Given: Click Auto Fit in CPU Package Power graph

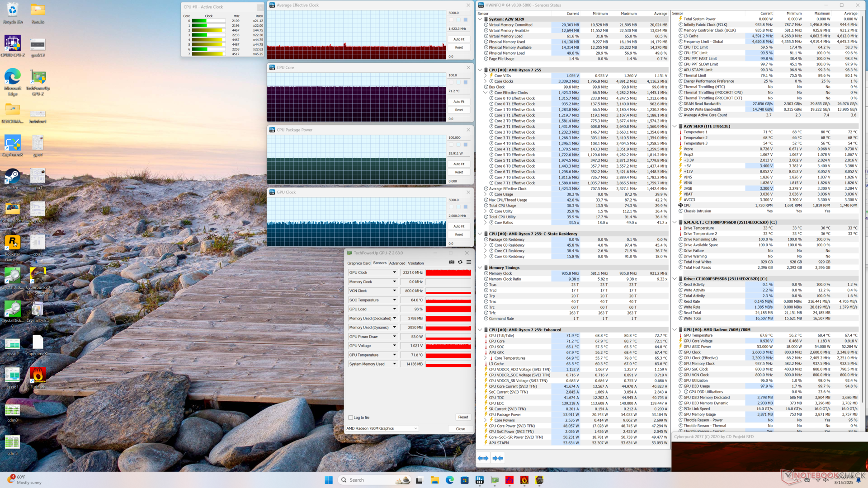Looking at the screenshot, I should point(459,164).
